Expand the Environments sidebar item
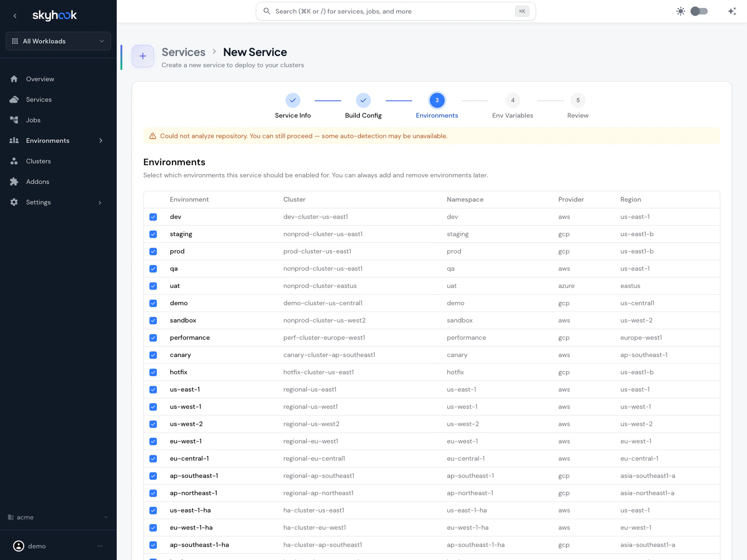 (101, 140)
